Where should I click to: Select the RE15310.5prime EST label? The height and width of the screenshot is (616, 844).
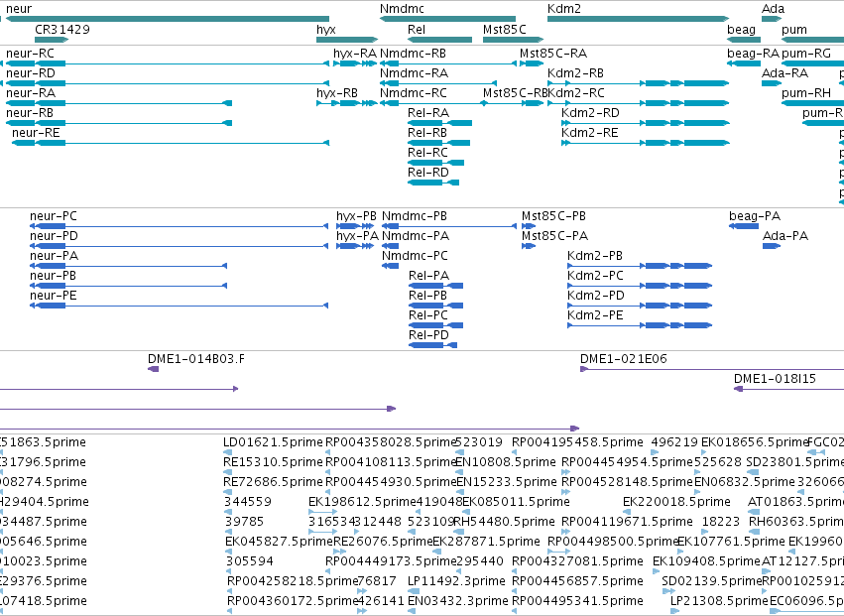point(273,462)
